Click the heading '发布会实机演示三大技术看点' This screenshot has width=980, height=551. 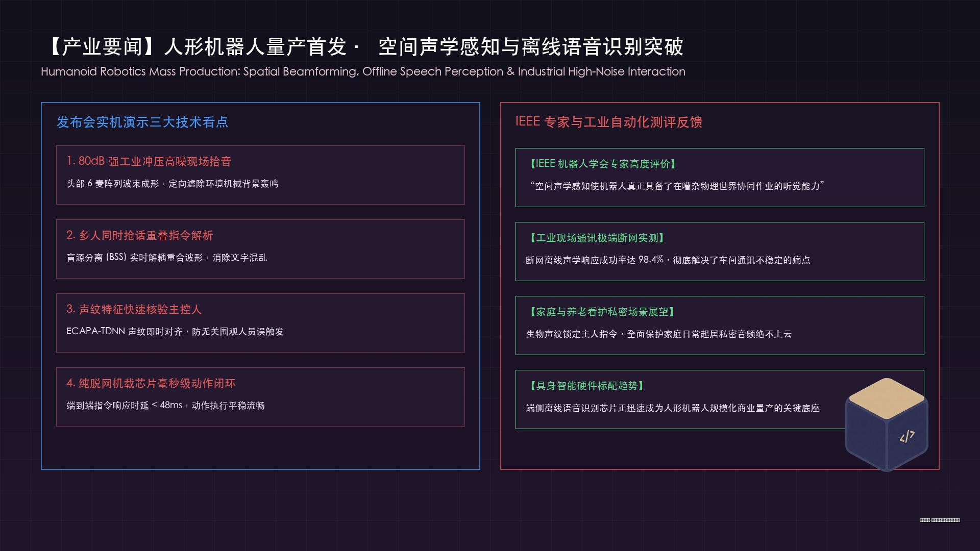(142, 122)
